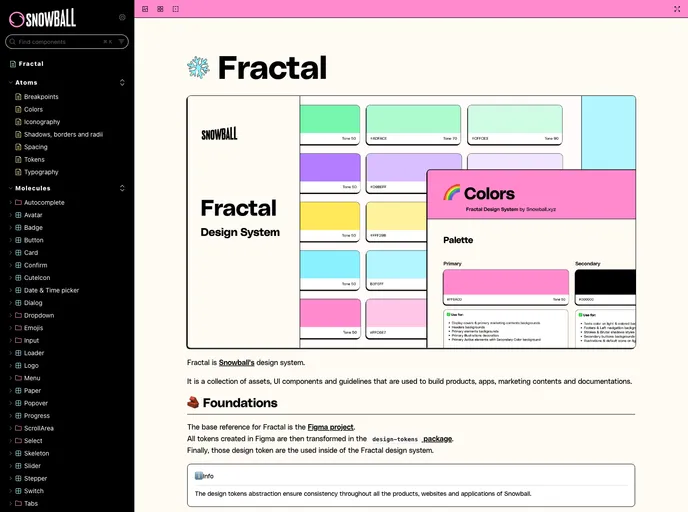Toggle grid view toolbar icon
Screen dimensions: 688x512
point(160,9)
